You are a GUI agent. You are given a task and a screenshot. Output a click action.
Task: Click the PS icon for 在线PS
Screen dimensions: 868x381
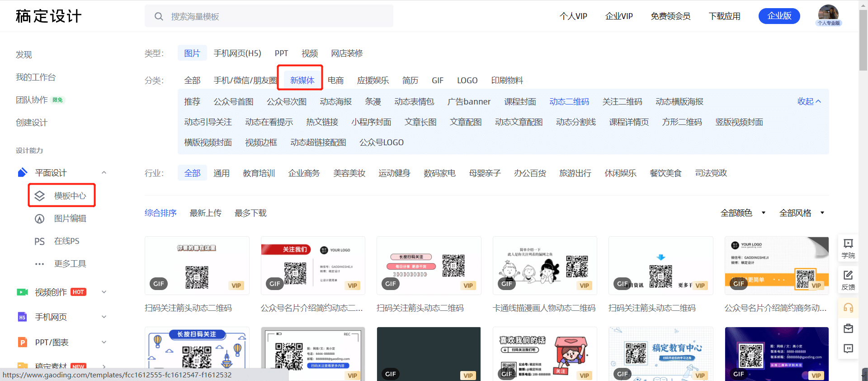click(x=40, y=241)
